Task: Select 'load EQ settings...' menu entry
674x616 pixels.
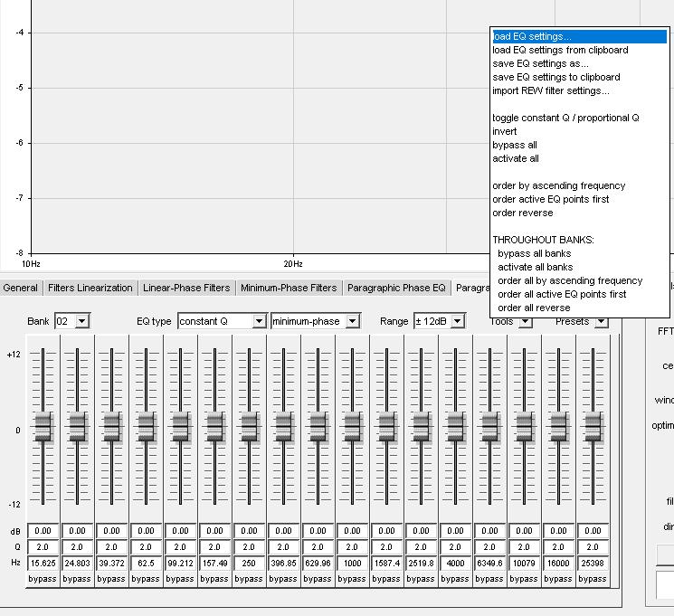Action: click(x=579, y=36)
